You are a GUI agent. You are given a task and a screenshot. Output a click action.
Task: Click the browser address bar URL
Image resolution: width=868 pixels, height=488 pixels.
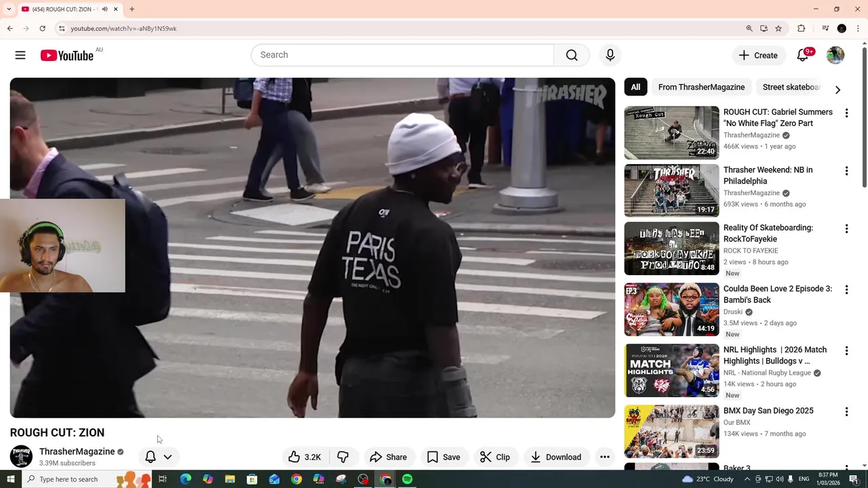point(123,28)
